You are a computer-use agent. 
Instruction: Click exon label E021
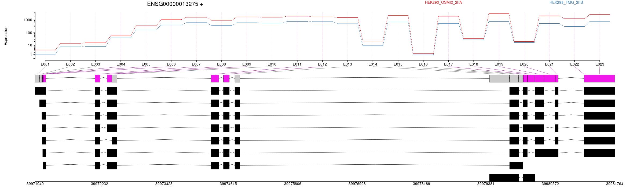click(x=549, y=64)
